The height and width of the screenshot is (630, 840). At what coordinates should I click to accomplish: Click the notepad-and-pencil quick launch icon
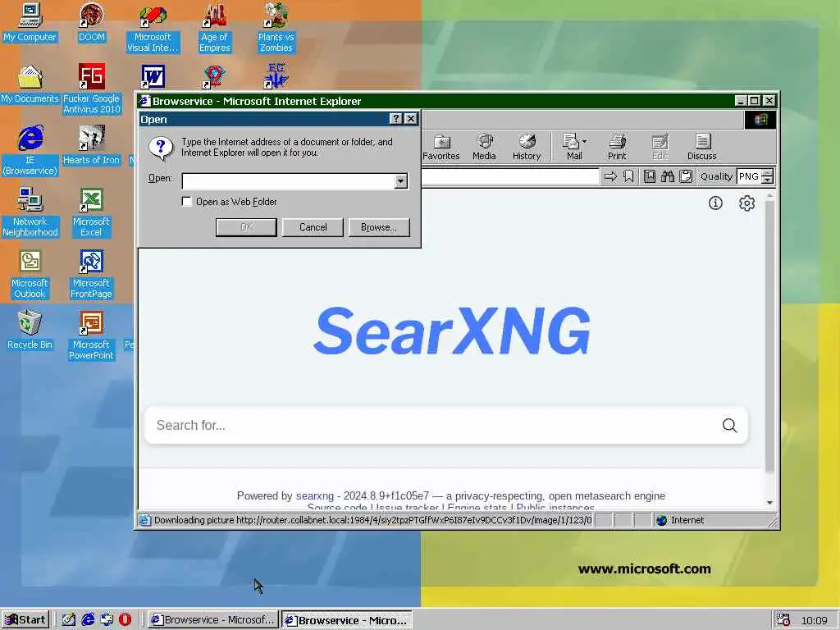pyautogui.click(x=69, y=619)
